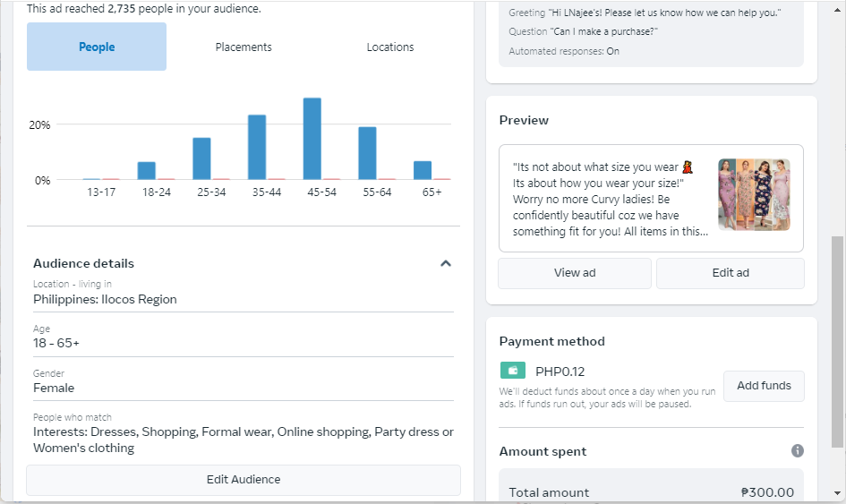The width and height of the screenshot is (846, 504).
Task: Click the Philippines: Ilocos Region location value
Action: click(x=105, y=300)
